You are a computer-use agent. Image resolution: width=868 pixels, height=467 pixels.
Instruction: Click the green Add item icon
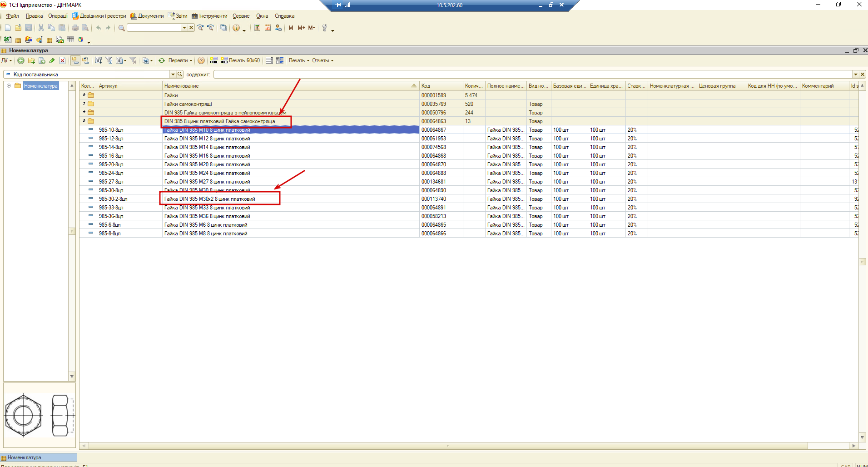(21, 60)
